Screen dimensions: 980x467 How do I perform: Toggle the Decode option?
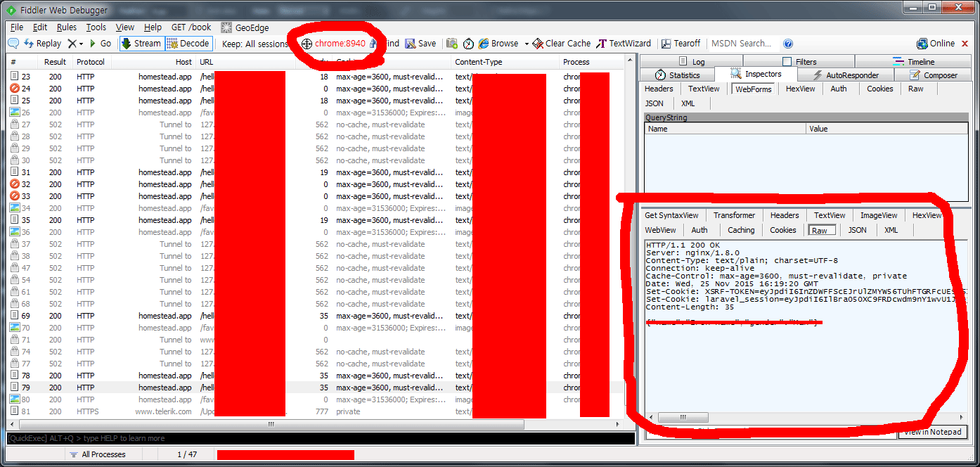tap(188, 44)
